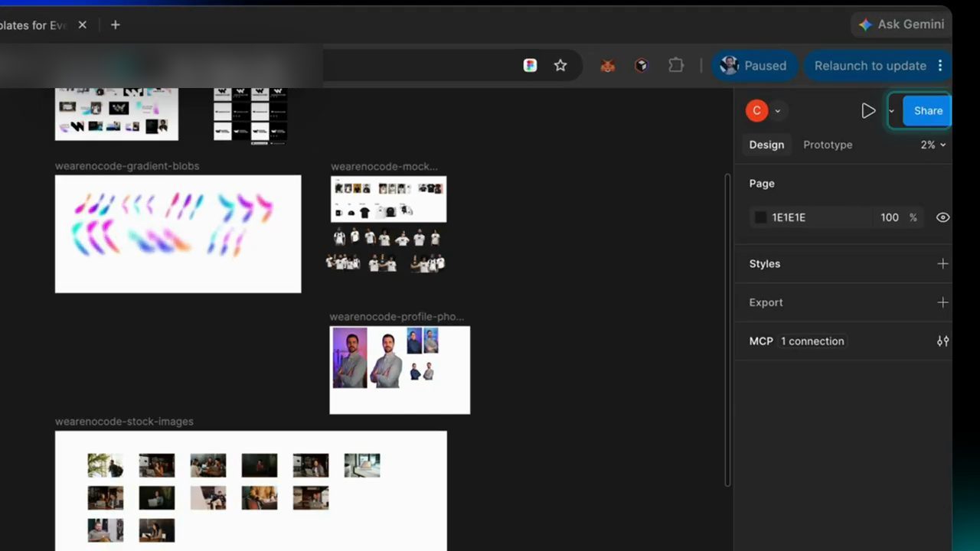Image resolution: width=980 pixels, height=551 pixels.
Task: Open the Figma extension icon in the address bar
Action: (530, 66)
